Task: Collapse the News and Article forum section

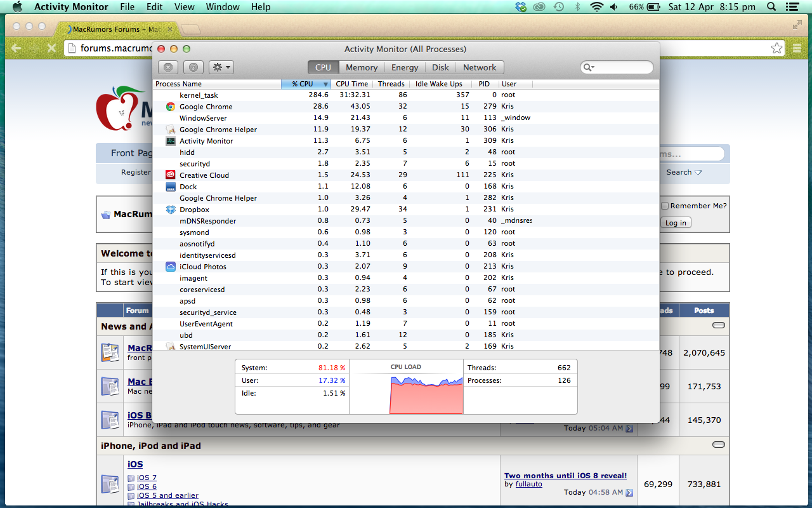Action: coord(719,325)
